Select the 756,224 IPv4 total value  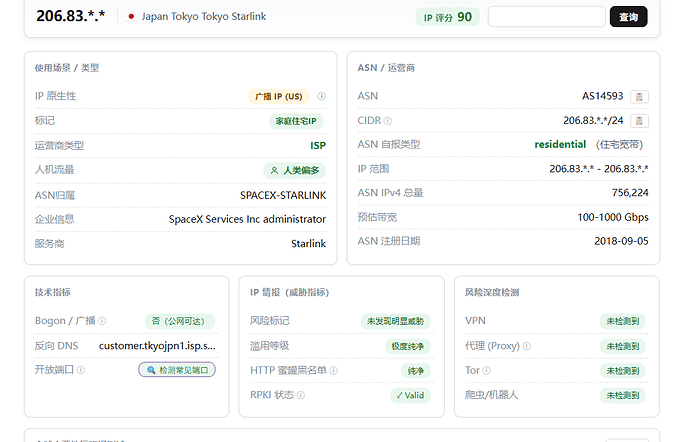pos(630,193)
